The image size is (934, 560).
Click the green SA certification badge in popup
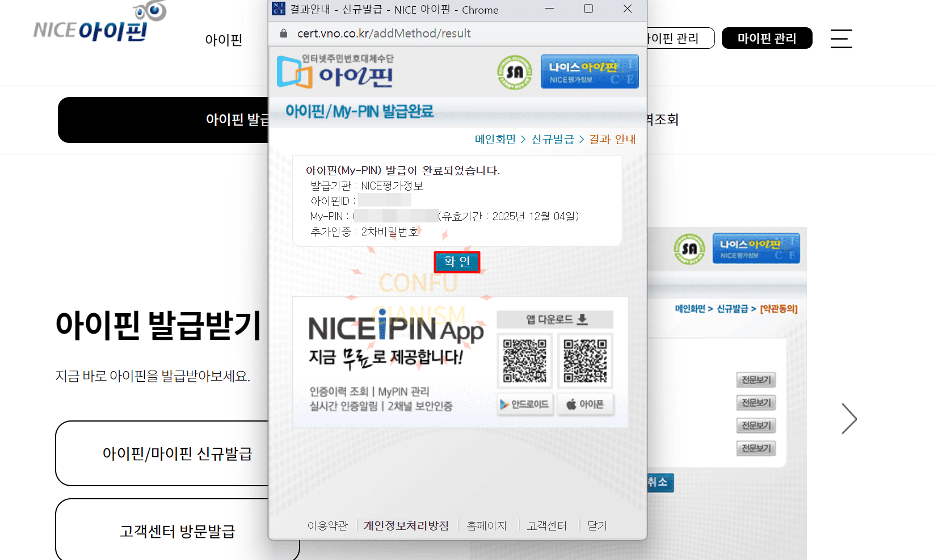click(x=515, y=73)
